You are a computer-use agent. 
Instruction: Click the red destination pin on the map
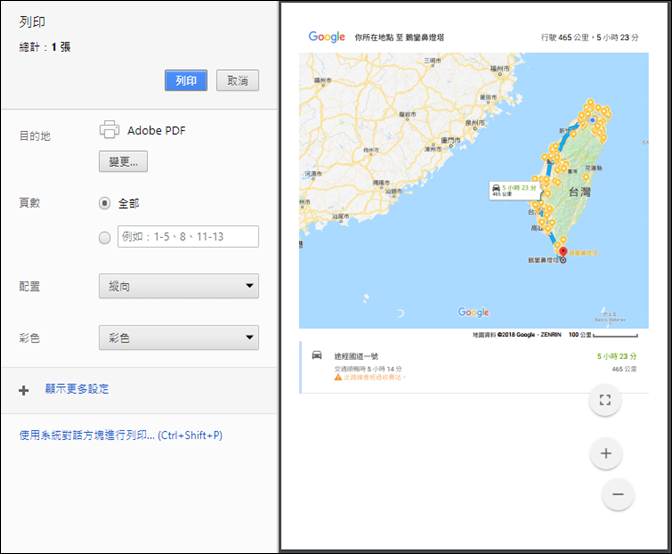pos(563,252)
